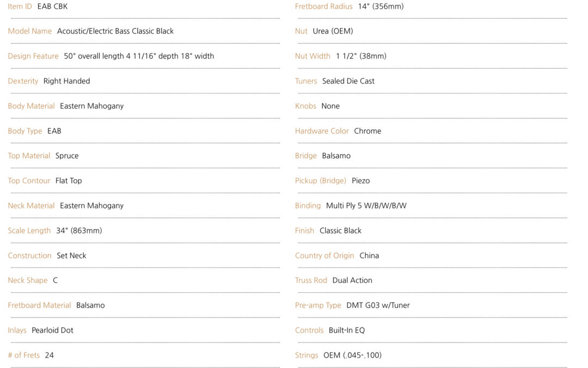Select the Set Neck construction value

[x=71, y=256]
